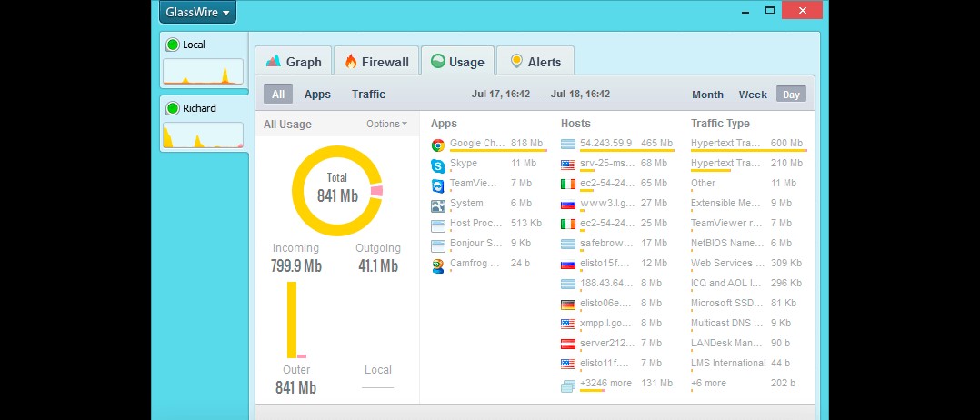Click the US flag beside xmpp.l.go host
This screenshot has width=980, height=420.
point(567,325)
